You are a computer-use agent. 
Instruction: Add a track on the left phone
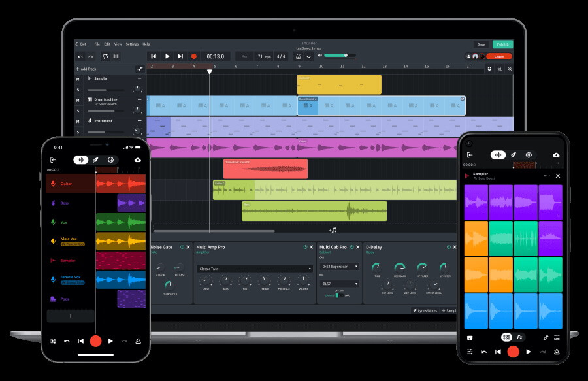(x=71, y=316)
